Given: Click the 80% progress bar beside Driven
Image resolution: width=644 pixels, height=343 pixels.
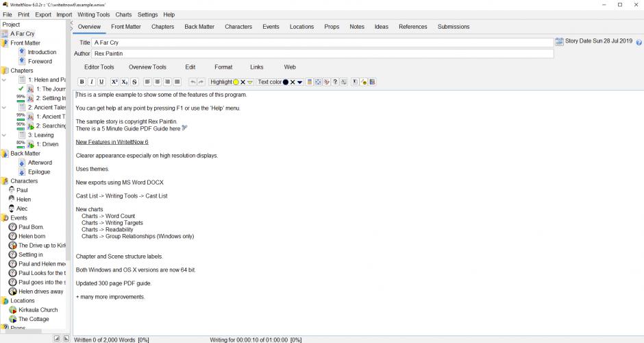Looking at the screenshot, I should click(21, 144).
